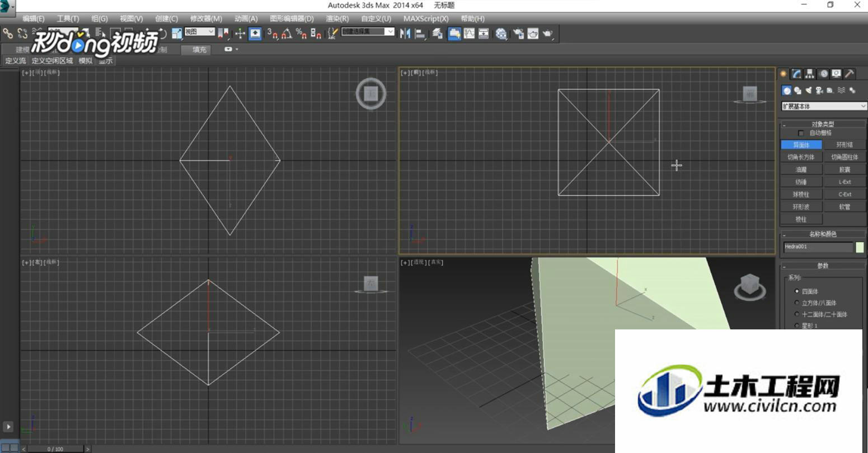Open the reference coordinate system 视图 dropdown
The height and width of the screenshot is (453, 868).
point(199,32)
